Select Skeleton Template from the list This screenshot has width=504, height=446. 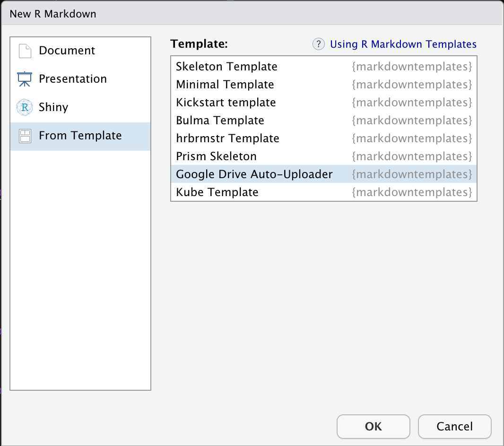(226, 67)
